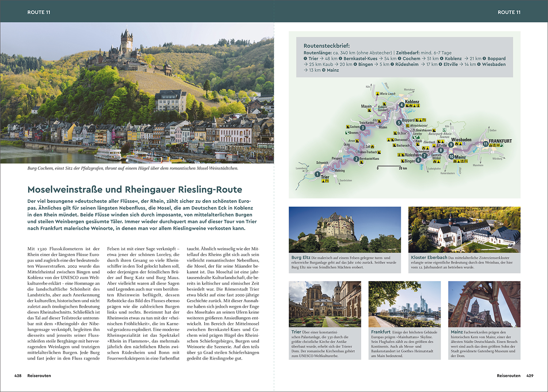Select route marker 9 at Wiesbaden
Image resolution: width=548 pixels, height=392 pixels.
pos(451,145)
